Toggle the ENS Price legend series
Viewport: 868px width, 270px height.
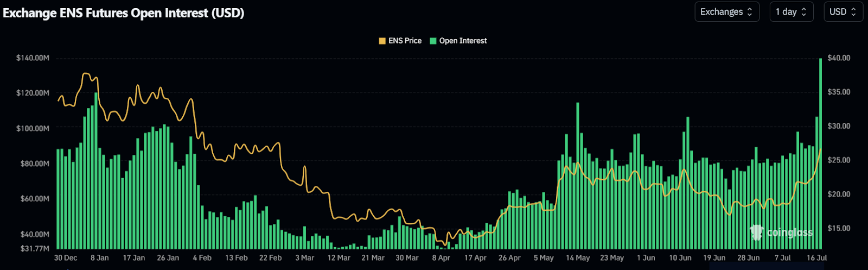[400, 41]
